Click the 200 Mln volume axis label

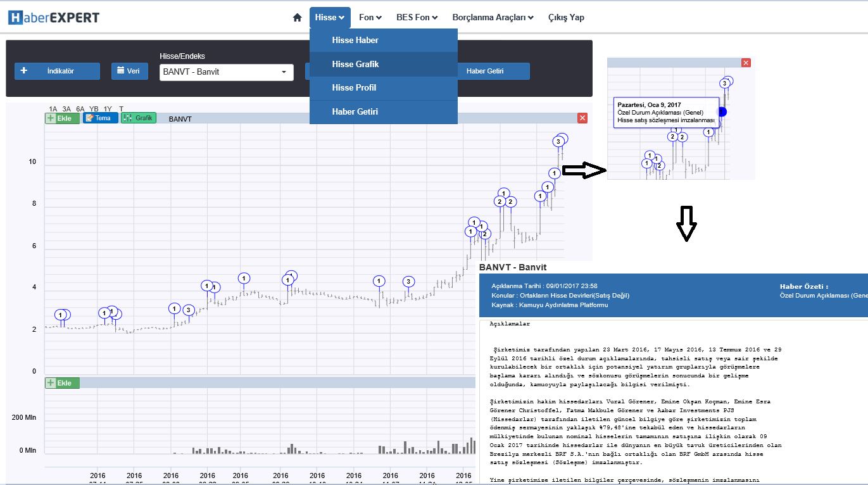pyautogui.click(x=24, y=418)
